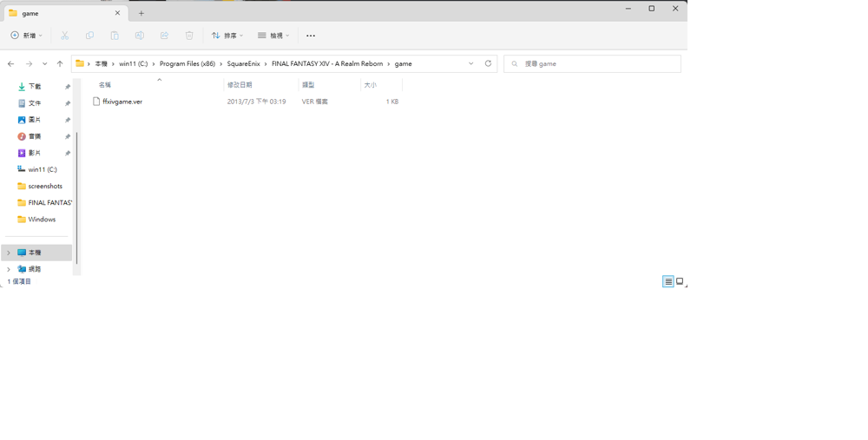Viewport: 868px width, 440px height.
Task: Open FINAL FANTASY folder in sidebar
Action: point(44,202)
